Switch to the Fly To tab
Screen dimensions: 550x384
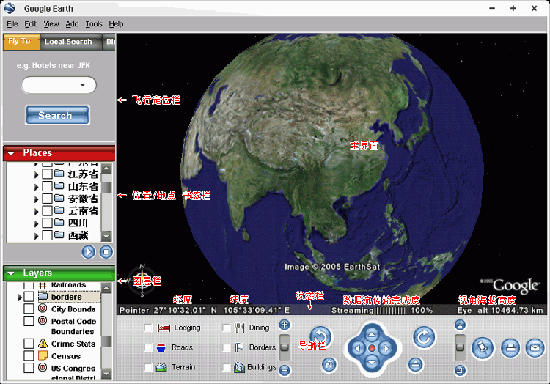pos(21,41)
